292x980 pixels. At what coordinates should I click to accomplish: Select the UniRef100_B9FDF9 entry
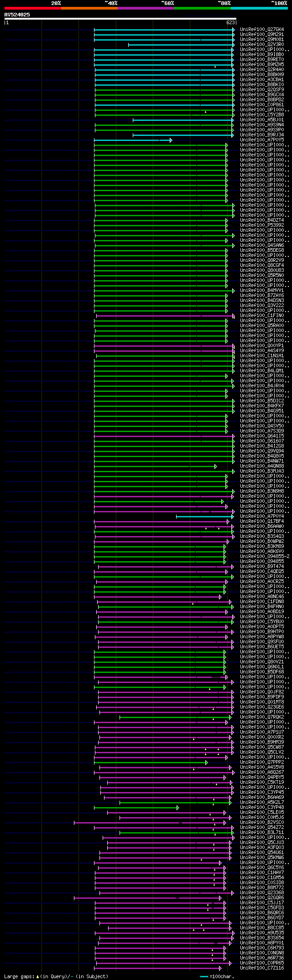pos(262,697)
